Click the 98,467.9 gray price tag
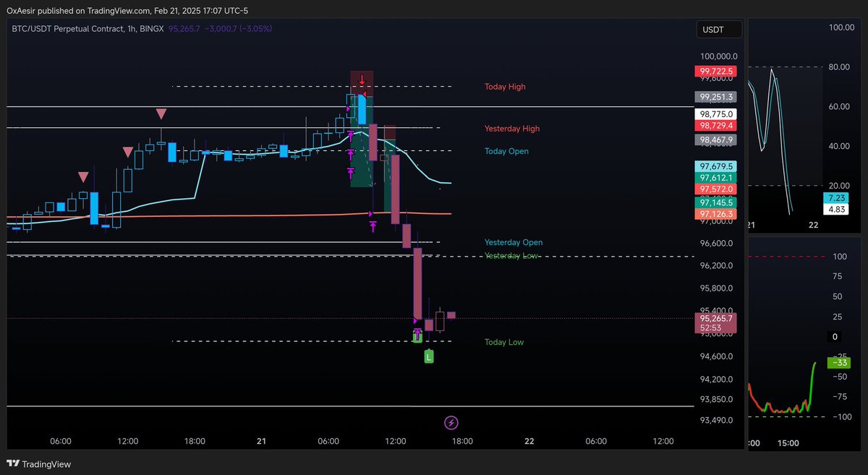This screenshot has height=475, width=868. 715,140
